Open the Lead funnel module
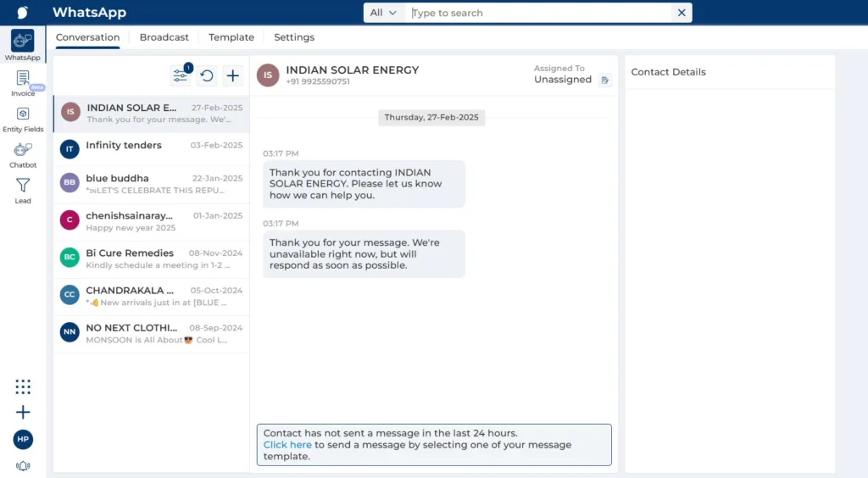Screen dimensions: 868x478 click(23, 191)
